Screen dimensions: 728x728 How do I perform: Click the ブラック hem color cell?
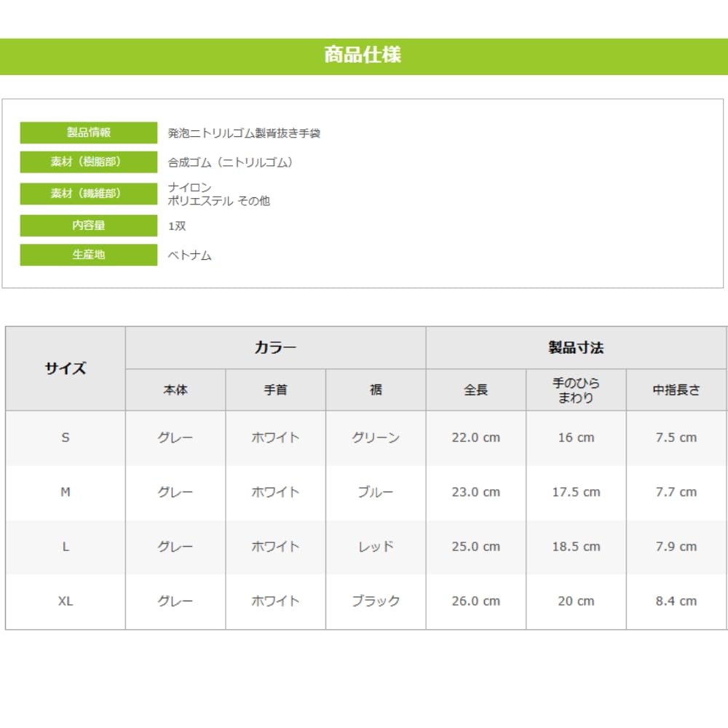pos(376,601)
